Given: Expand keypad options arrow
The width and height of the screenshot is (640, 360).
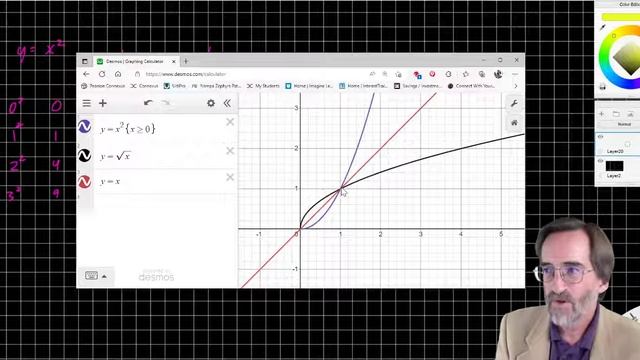Looking at the screenshot, I should (104, 276).
